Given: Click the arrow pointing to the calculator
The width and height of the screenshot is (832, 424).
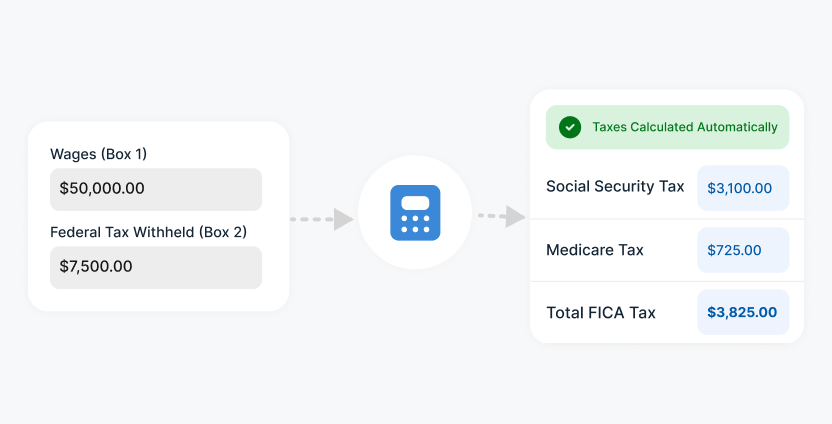Looking at the screenshot, I should coord(322,219).
